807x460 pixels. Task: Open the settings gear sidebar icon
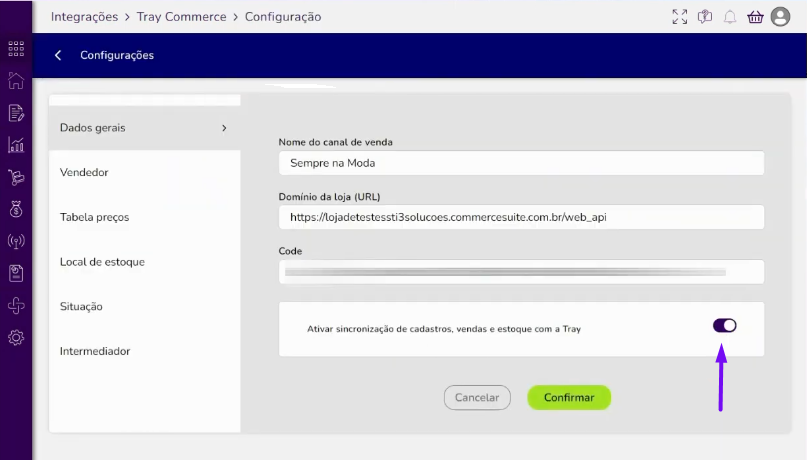(16, 338)
